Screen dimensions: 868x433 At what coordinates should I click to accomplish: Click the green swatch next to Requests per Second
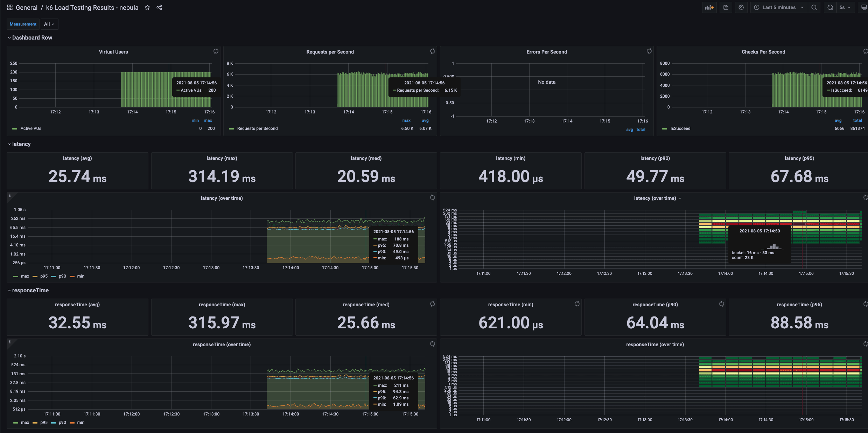[x=231, y=128]
